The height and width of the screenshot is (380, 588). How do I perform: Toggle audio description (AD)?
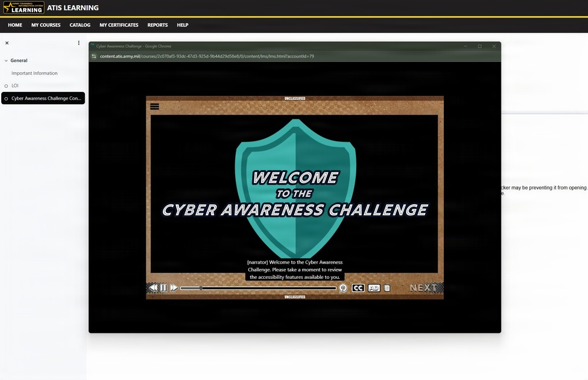coord(374,288)
